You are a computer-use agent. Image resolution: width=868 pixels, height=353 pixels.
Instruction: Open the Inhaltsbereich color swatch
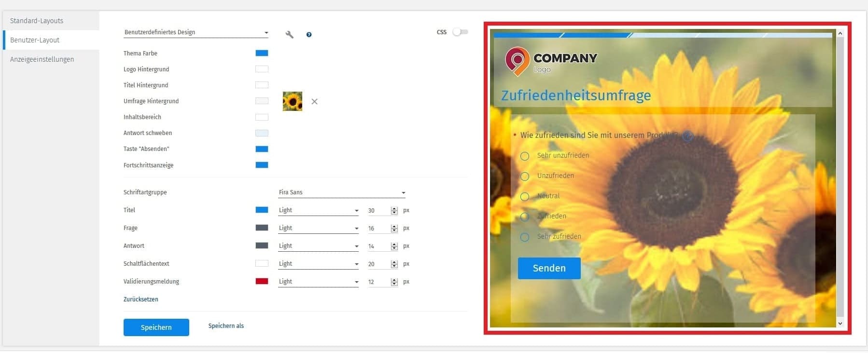262,117
